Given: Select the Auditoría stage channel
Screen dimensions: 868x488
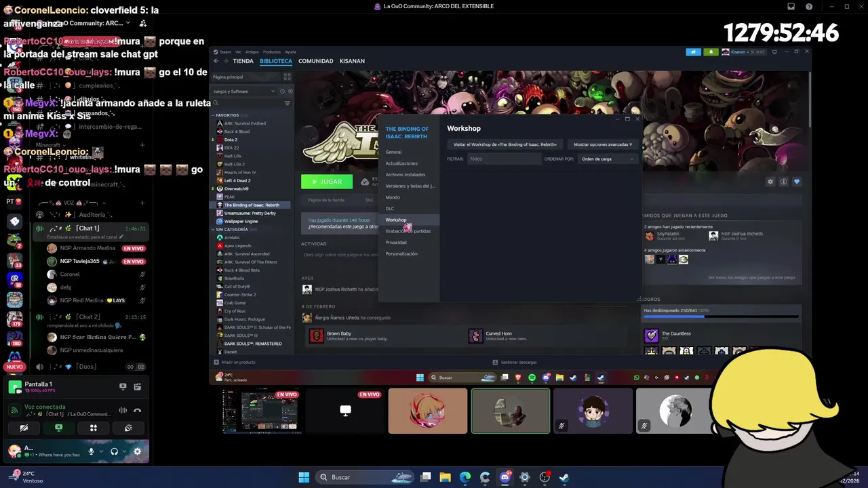Looking at the screenshot, I should point(92,215).
